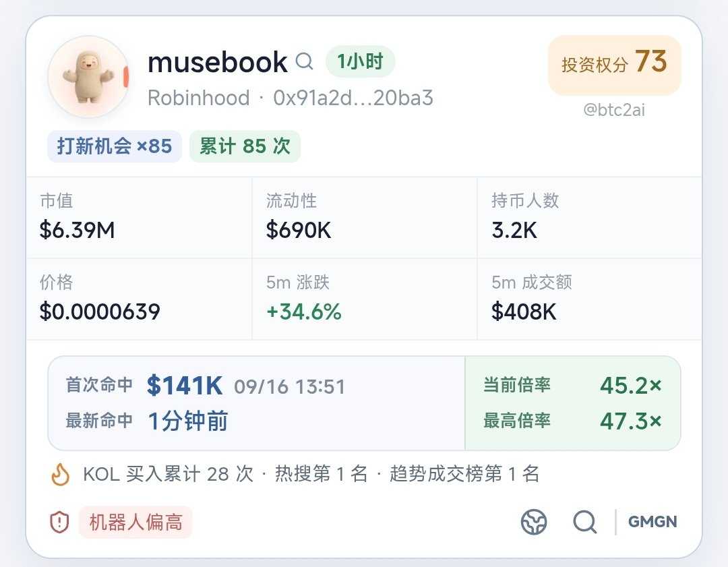Click the globe website icon
This screenshot has height=567, width=728.
pos(533,522)
